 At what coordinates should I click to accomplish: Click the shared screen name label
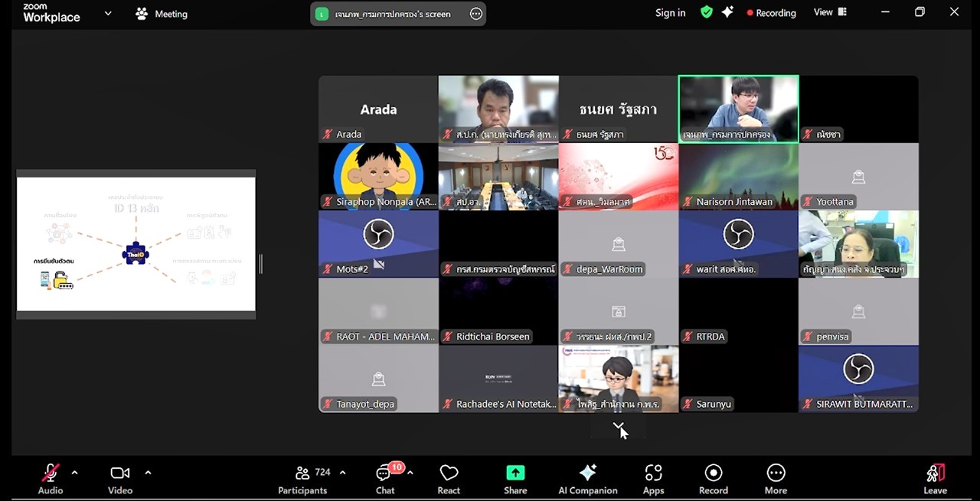pyautogui.click(x=393, y=14)
